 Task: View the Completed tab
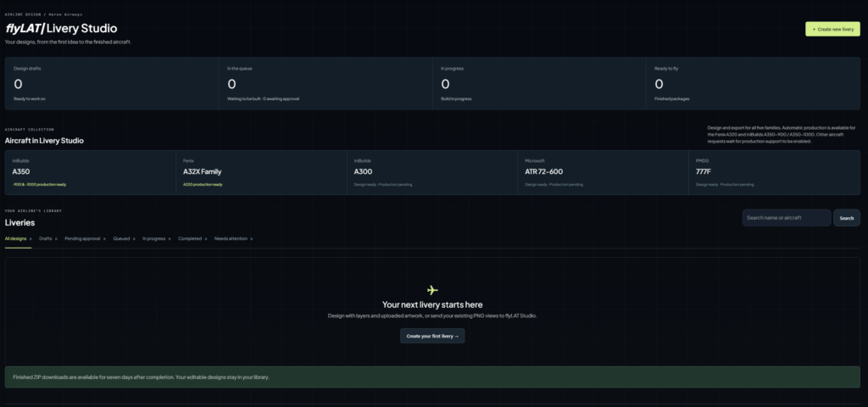(192, 238)
